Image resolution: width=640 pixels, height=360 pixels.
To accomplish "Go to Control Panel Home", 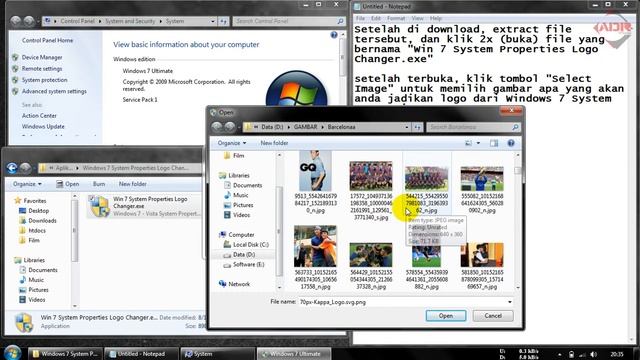I will pyautogui.click(x=47, y=40).
